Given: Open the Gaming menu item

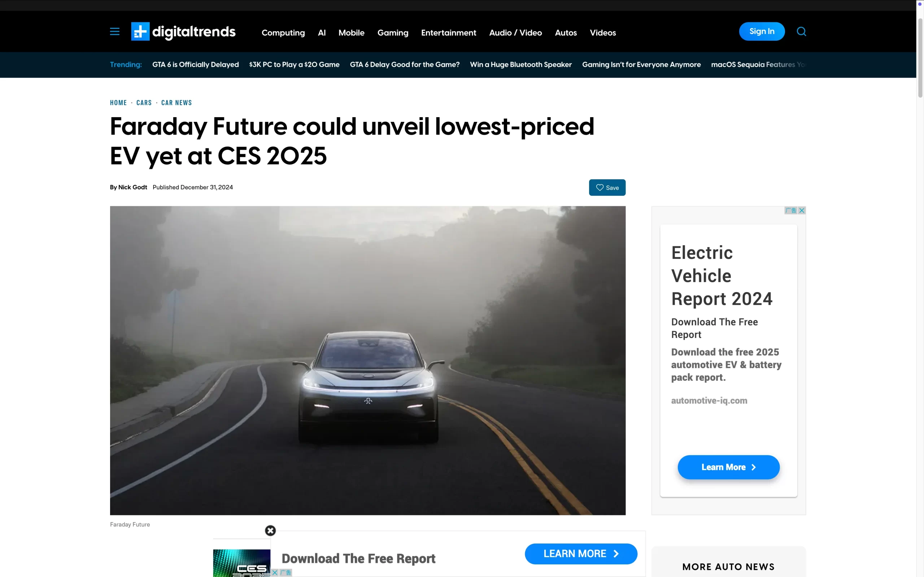Looking at the screenshot, I should click(x=393, y=33).
